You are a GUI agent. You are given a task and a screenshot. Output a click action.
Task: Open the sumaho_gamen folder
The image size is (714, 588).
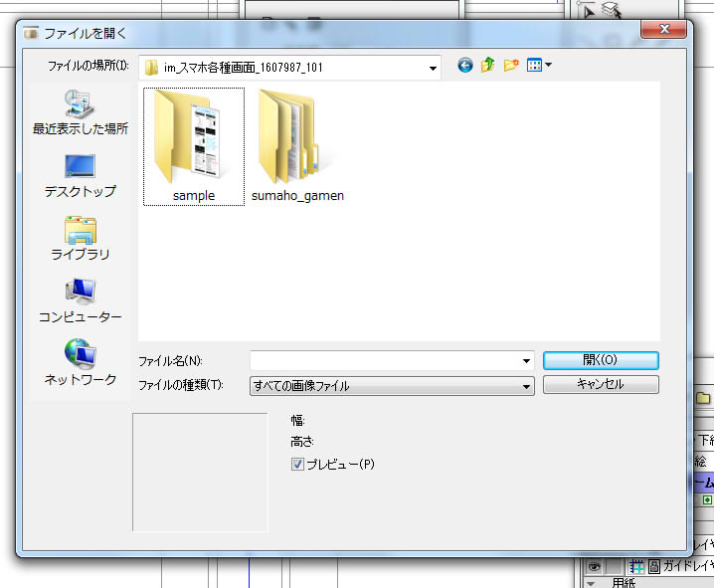pyautogui.click(x=297, y=146)
